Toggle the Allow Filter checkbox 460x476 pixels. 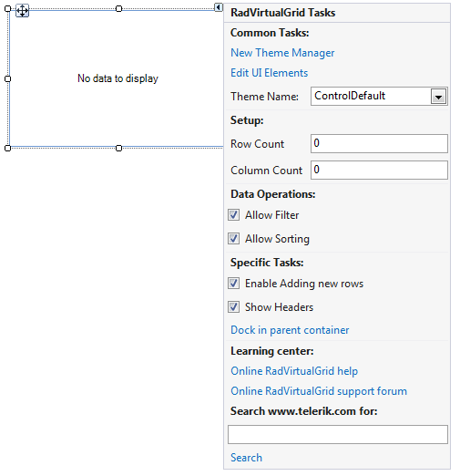pos(233,215)
